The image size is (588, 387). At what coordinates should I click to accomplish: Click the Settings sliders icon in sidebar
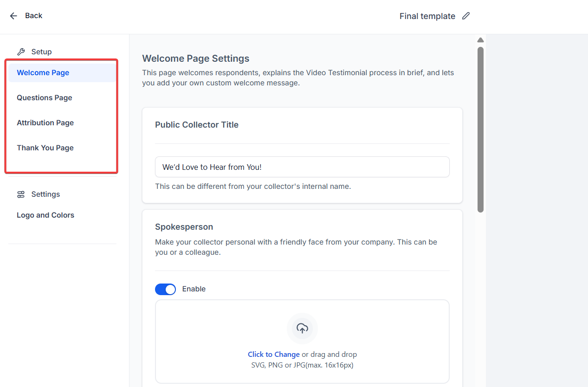click(21, 194)
